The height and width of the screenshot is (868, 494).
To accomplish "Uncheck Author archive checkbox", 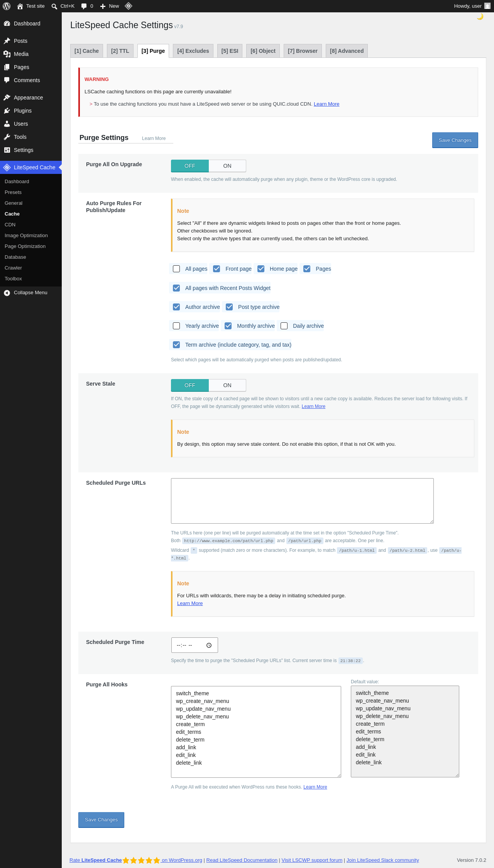I will (176, 307).
